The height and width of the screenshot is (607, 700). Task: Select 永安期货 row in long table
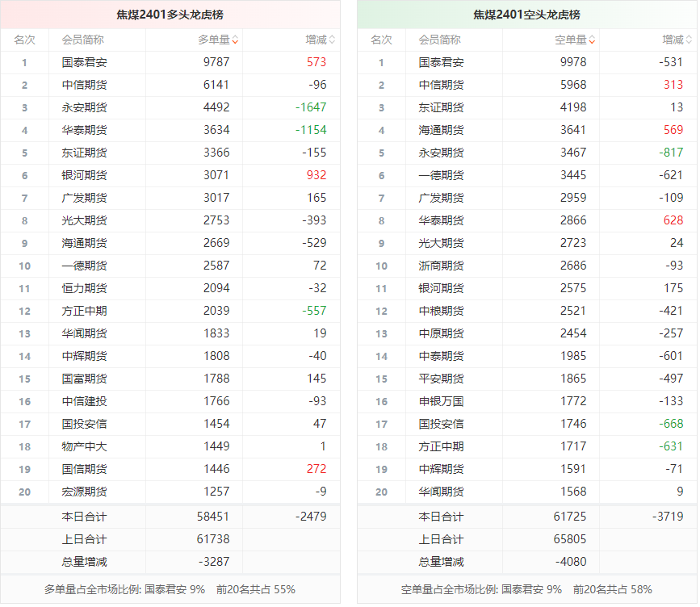(x=170, y=107)
